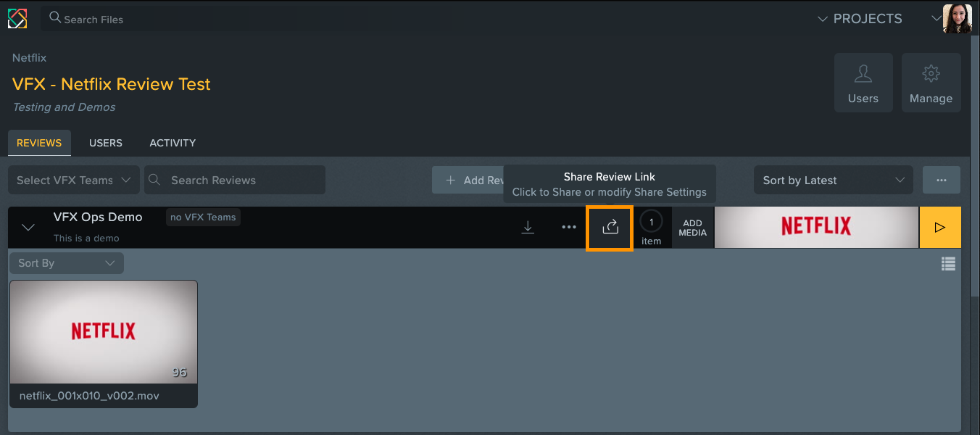Click the Testing and Demos subtitle
980x435 pixels.
[64, 107]
